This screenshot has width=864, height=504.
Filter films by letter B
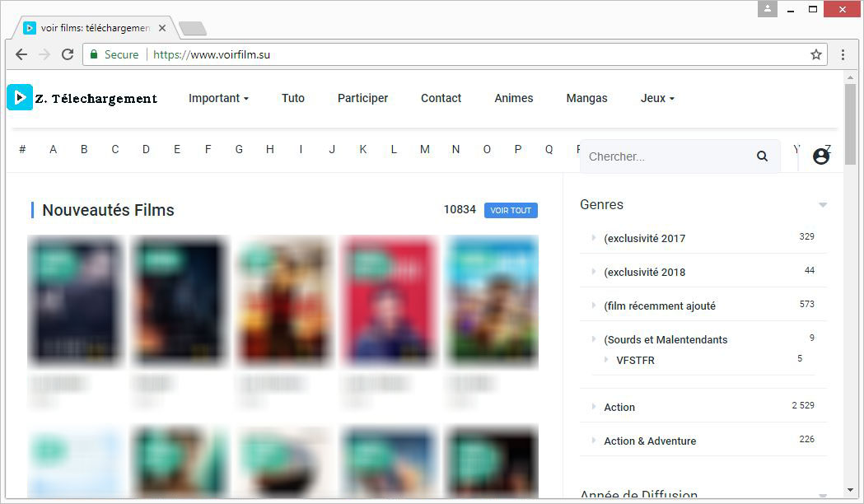click(84, 149)
